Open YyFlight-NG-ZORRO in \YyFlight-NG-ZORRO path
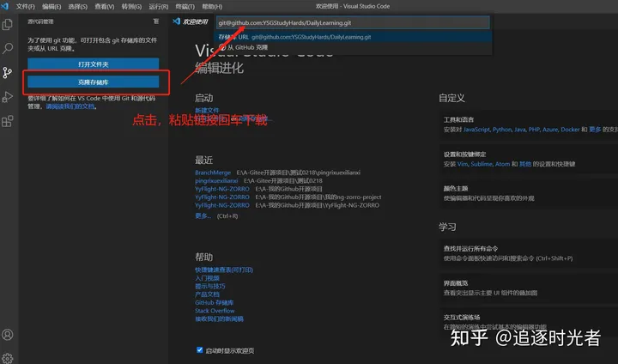 click(222, 205)
